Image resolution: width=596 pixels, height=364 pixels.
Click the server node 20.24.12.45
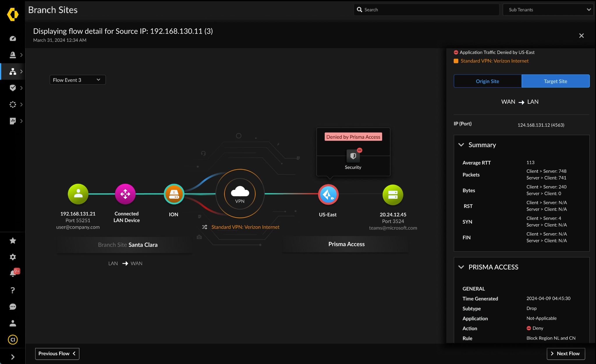coord(393,195)
